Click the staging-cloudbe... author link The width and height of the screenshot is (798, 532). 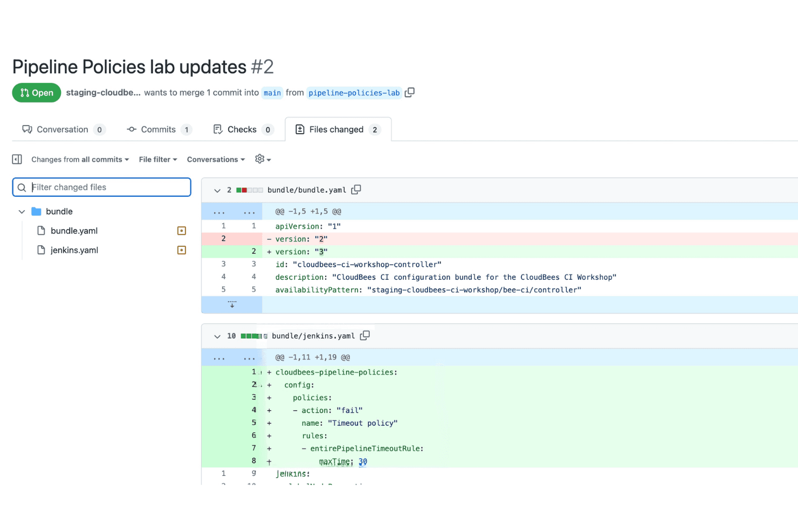pyautogui.click(x=103, y=93)
